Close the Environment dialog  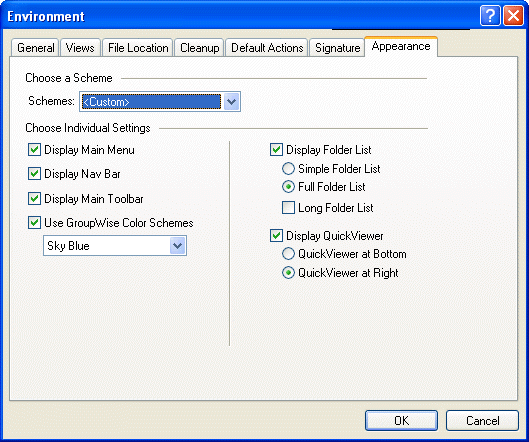pos(513,16)
